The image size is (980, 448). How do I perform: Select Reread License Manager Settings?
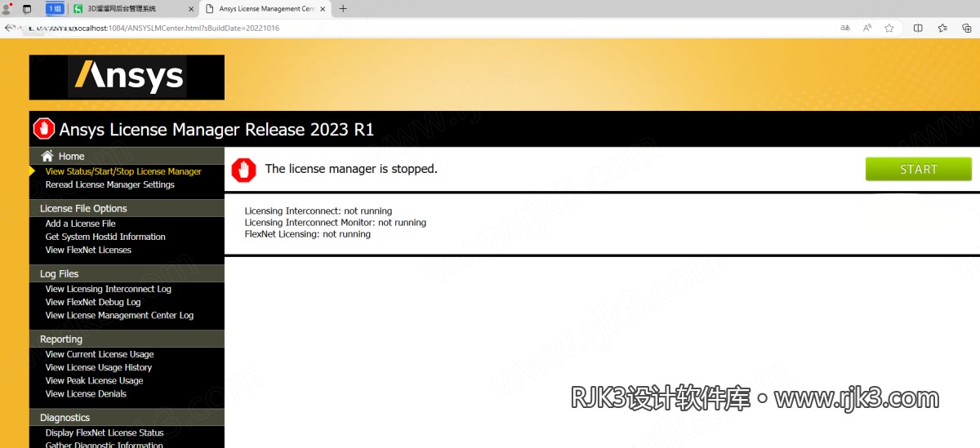(x=110, y=184)
